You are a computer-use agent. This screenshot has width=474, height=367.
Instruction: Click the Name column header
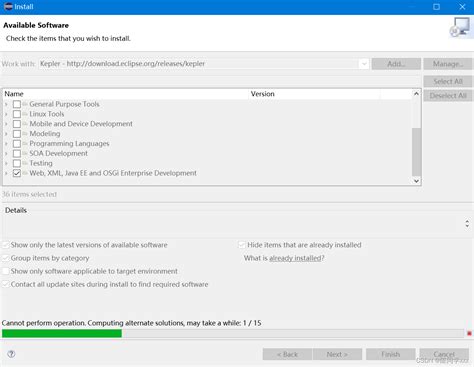[125, 94]
